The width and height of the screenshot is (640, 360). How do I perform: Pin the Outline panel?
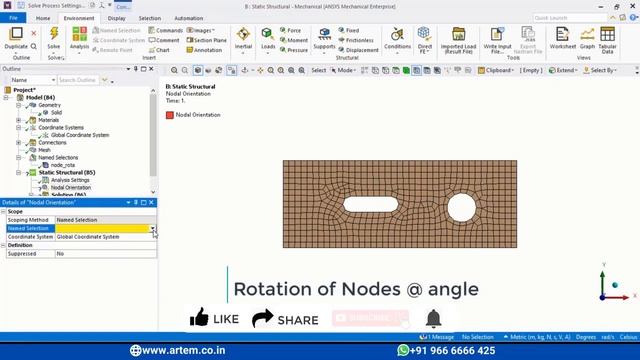click(x=136, y=69)
